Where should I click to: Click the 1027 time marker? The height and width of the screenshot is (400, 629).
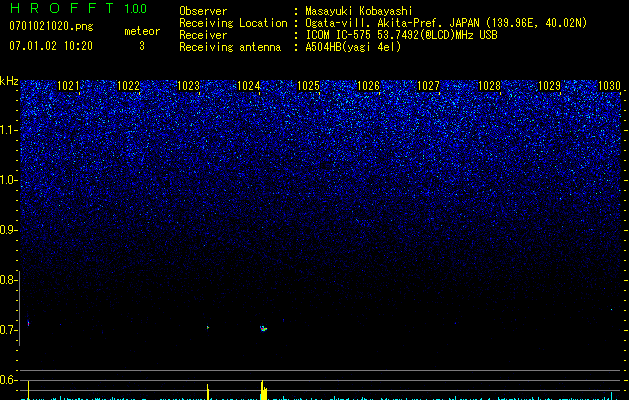[x=428, y=85]
